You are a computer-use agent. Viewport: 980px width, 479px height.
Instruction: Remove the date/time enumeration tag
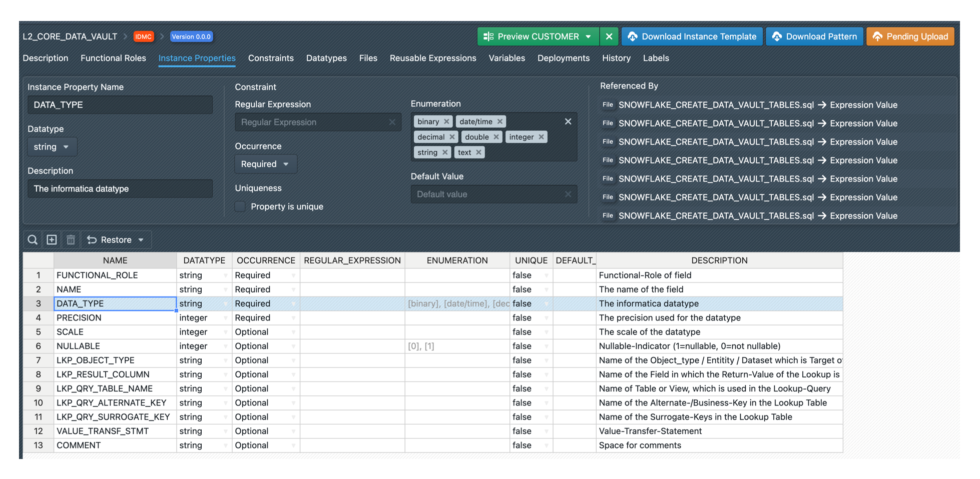click(500, 121)
